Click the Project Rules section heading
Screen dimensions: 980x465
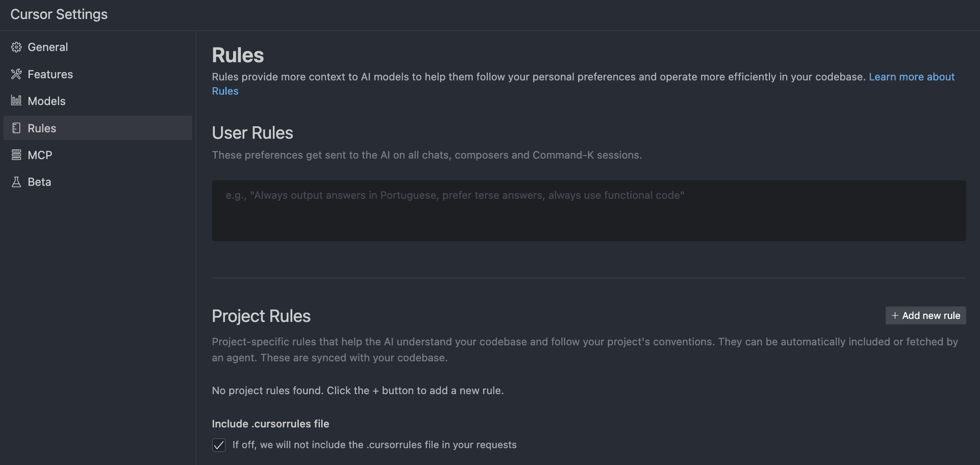[261, 316]
